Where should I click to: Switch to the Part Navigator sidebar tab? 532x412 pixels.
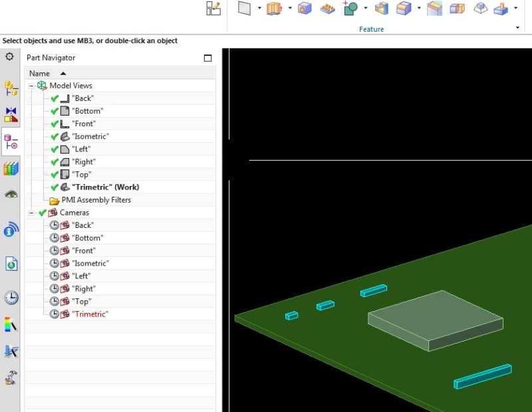coord(11,142)
